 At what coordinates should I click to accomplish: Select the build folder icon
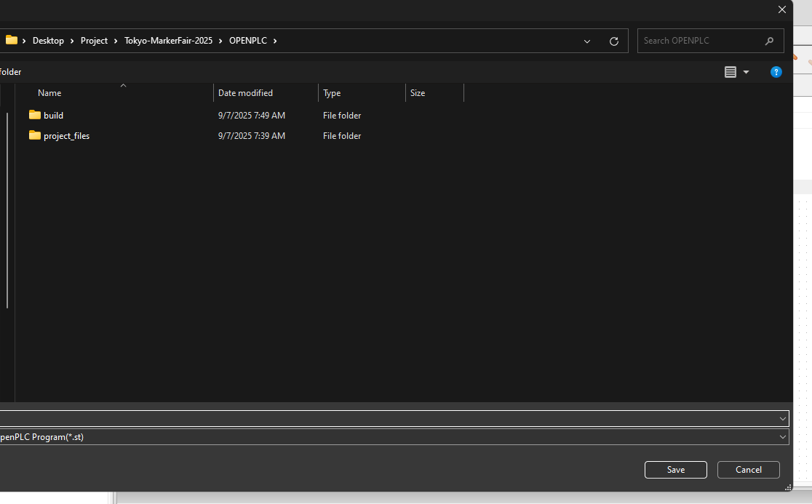pos(35,115)
